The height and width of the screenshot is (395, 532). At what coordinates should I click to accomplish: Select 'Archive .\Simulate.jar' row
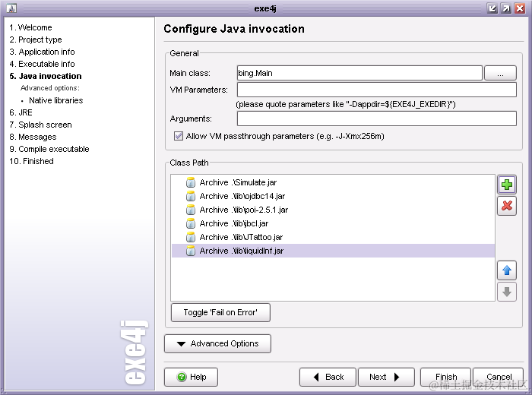click(x=333, y=182)
